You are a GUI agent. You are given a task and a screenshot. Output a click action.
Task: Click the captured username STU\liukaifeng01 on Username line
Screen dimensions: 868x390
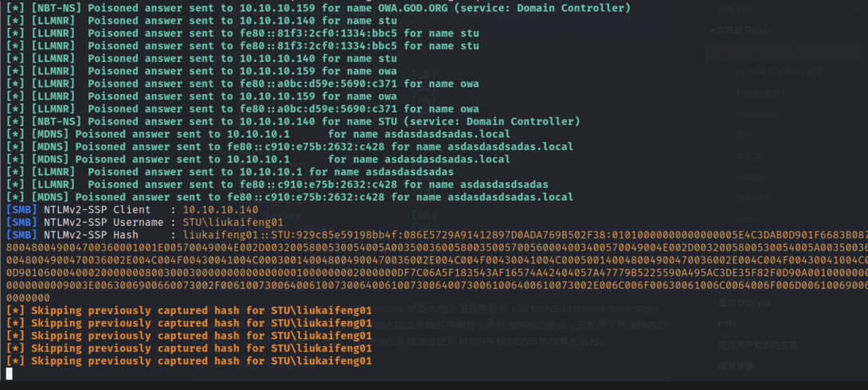coord(233,223)
